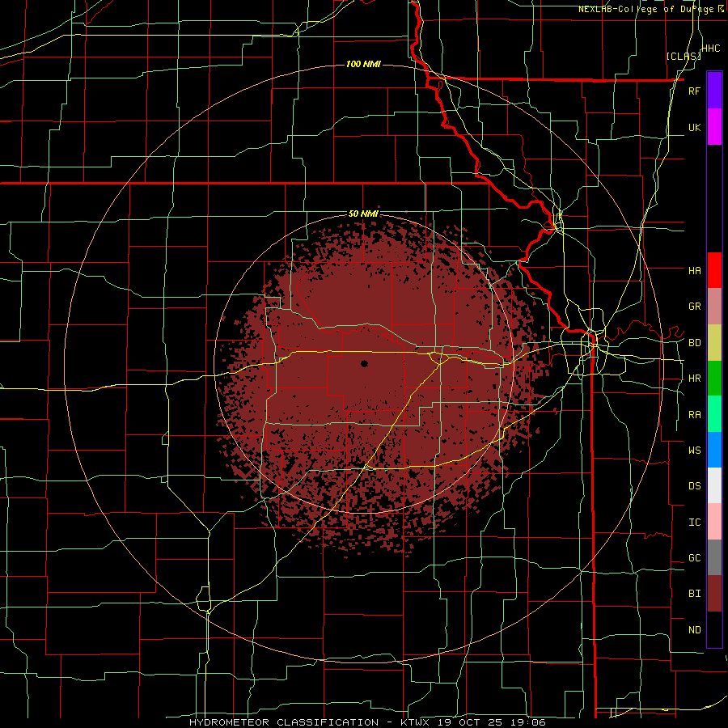This screenshot has height=728, width=728.
Task: Click the UK legend label text
Action: click(x=694, y=127)
